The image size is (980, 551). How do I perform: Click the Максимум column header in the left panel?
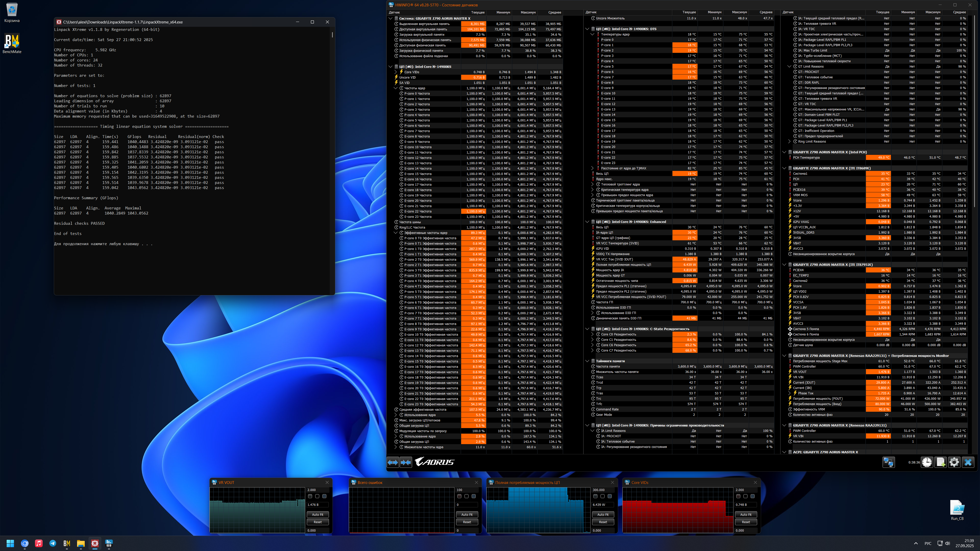(528, 12)
